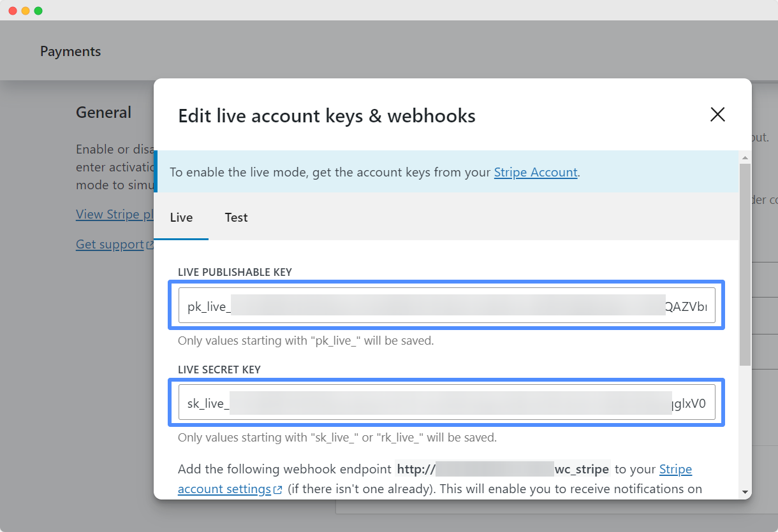Click the Payments heading
This screenshot has height=532, width=778.
(70, 51)
